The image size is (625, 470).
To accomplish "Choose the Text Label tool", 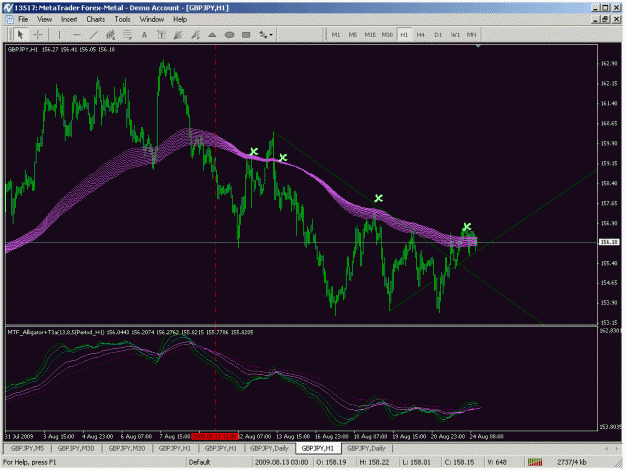I will pos(161,35).
